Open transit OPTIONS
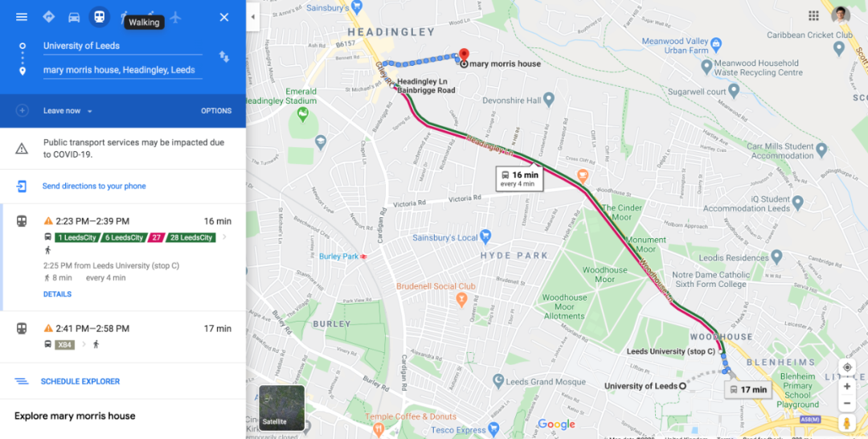This screenshot has width=868, height=439. click(x=216, y=111)
